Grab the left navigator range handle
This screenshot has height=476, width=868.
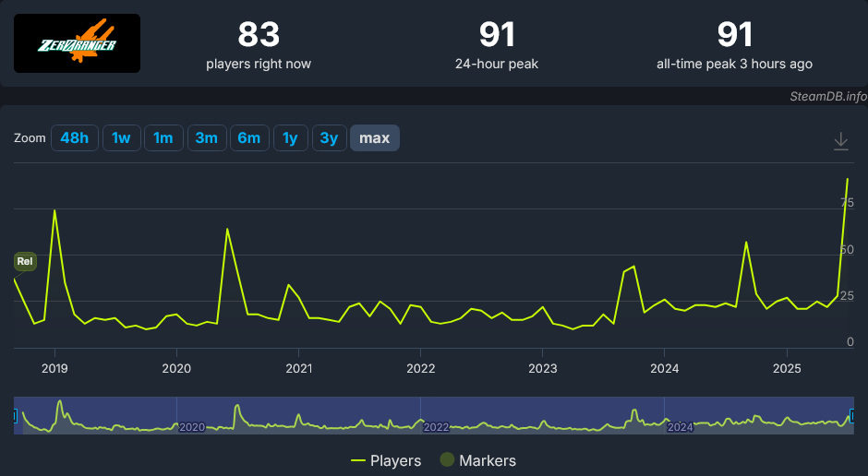[x=15, y=416]
